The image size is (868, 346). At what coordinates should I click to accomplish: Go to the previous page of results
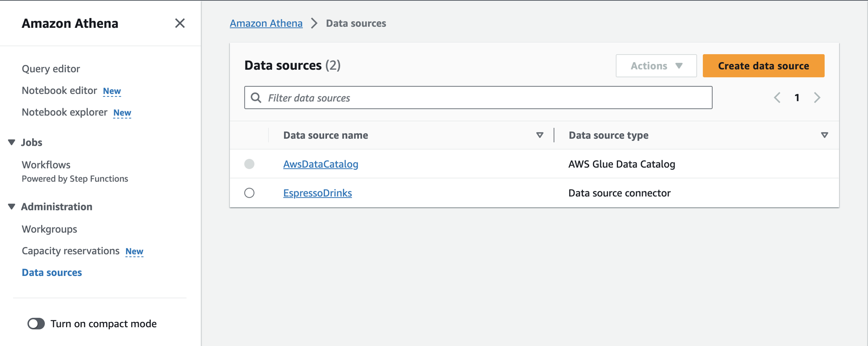click(777, 98)
